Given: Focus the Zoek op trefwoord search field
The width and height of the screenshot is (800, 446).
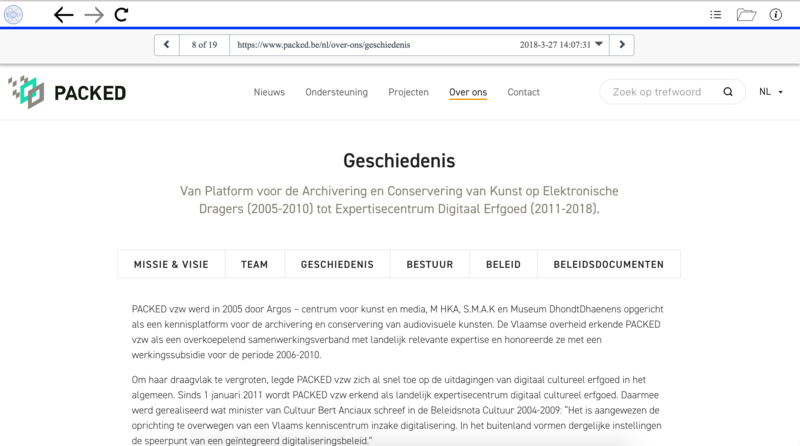Looking at the screenshot, I should tap(660, 92).
